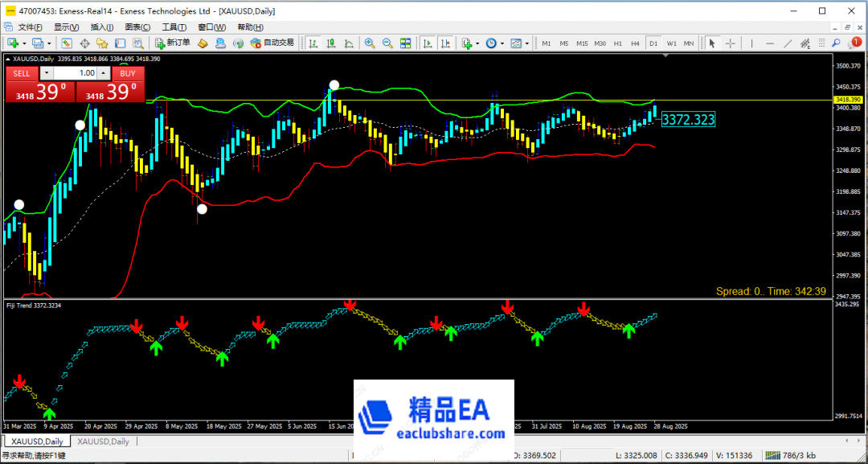868x464 pixels.
Task: Activate the D1 daily timeframe
Action: pos(653,43)
